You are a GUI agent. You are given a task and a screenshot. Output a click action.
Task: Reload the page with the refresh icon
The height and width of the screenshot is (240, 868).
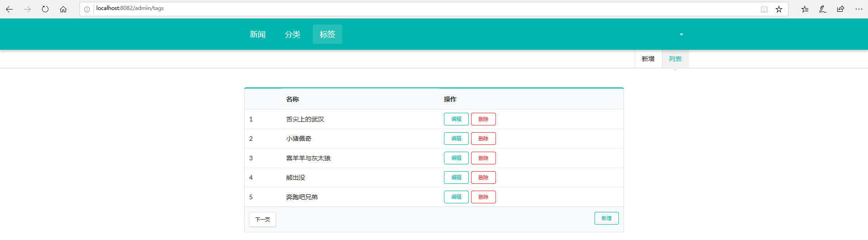[45, 9]
